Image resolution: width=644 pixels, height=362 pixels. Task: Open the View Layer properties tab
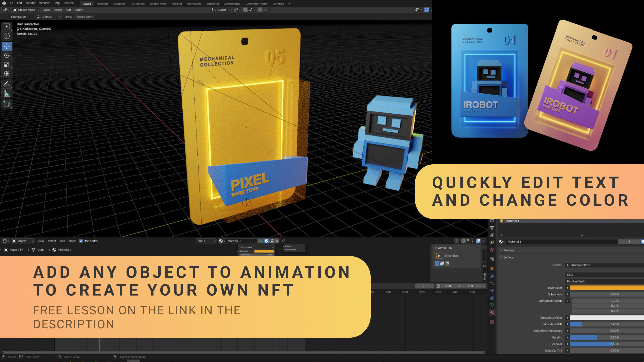point(492,235)
